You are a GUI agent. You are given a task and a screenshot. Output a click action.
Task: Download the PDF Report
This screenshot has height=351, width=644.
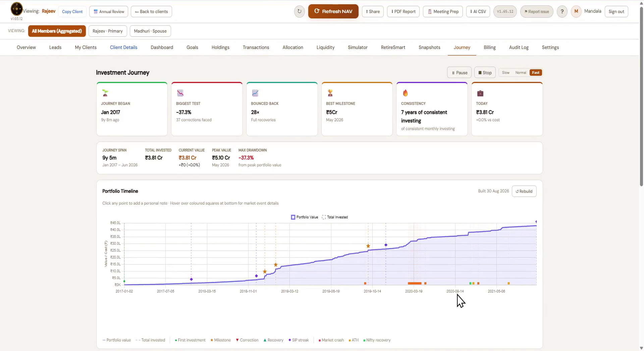403,11
